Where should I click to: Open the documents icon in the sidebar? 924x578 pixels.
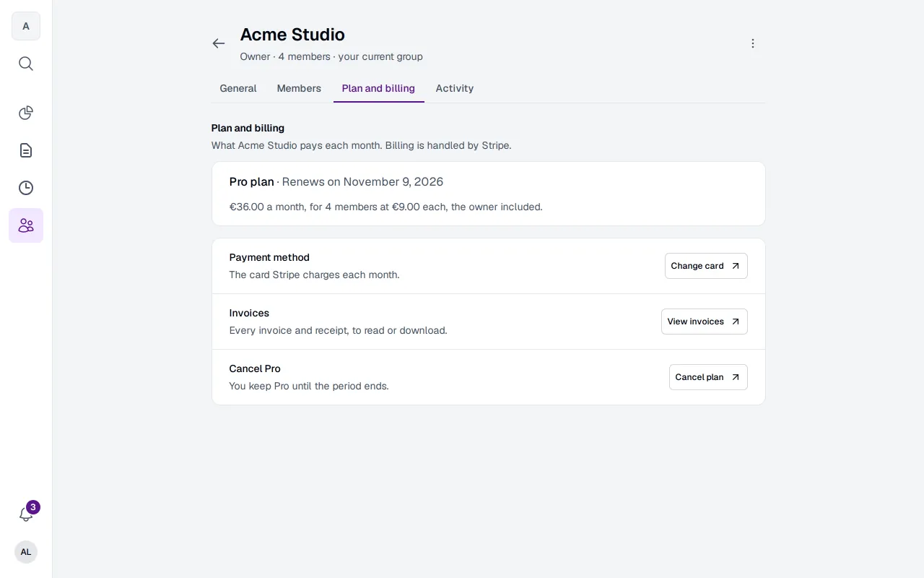26,150
